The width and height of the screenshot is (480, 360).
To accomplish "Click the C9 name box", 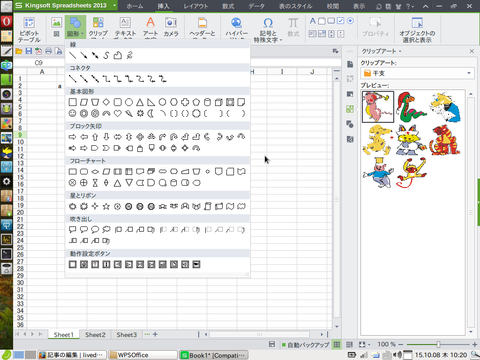I will (39, 63).
